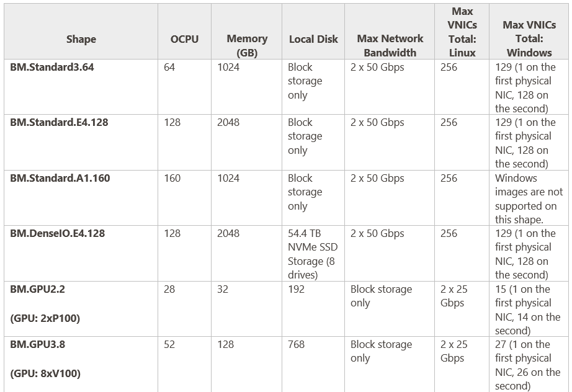Select the BM.Standard3.64 shape name
Image resolution: width=572 pixels, height=392 pixels.
(x=52, y=67)
